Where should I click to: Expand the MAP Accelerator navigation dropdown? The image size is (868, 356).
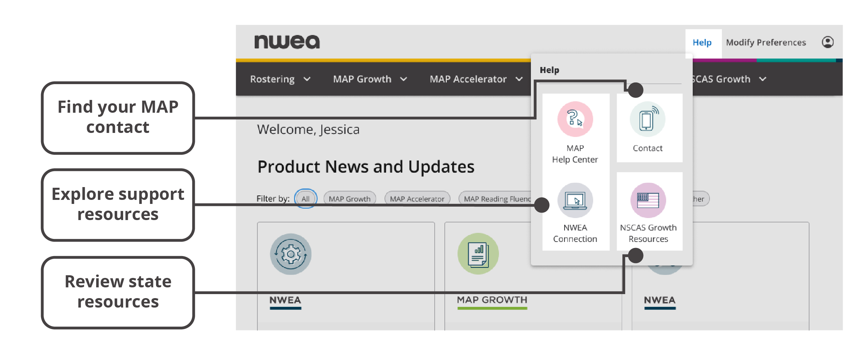475,79
